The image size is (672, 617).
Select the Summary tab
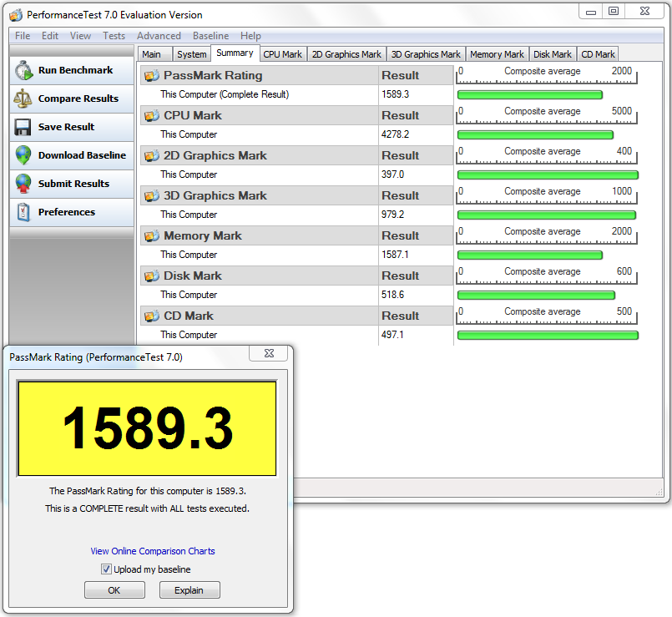point(235,53)
